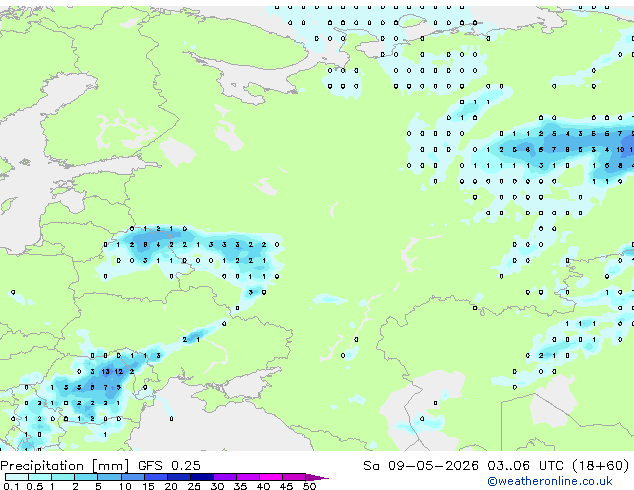Click the Precipitation [mm] title text
634x490 pixels.
(x=65, y=466)
